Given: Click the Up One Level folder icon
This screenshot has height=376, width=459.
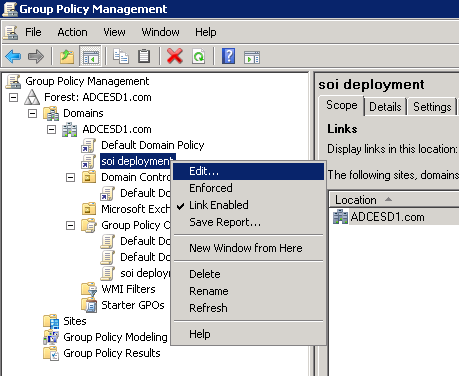Looking at the screenshot, I should 67,56.
